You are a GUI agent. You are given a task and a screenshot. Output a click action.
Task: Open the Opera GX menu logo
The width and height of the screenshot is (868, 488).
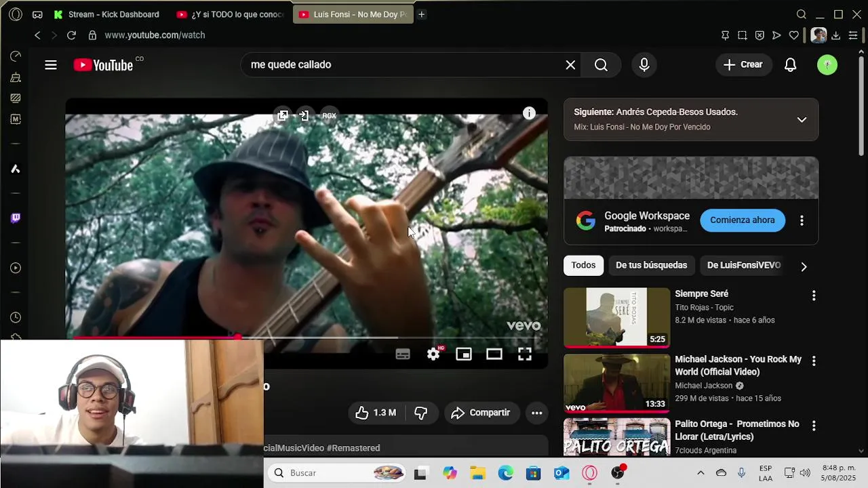click(x=16, y=14)
